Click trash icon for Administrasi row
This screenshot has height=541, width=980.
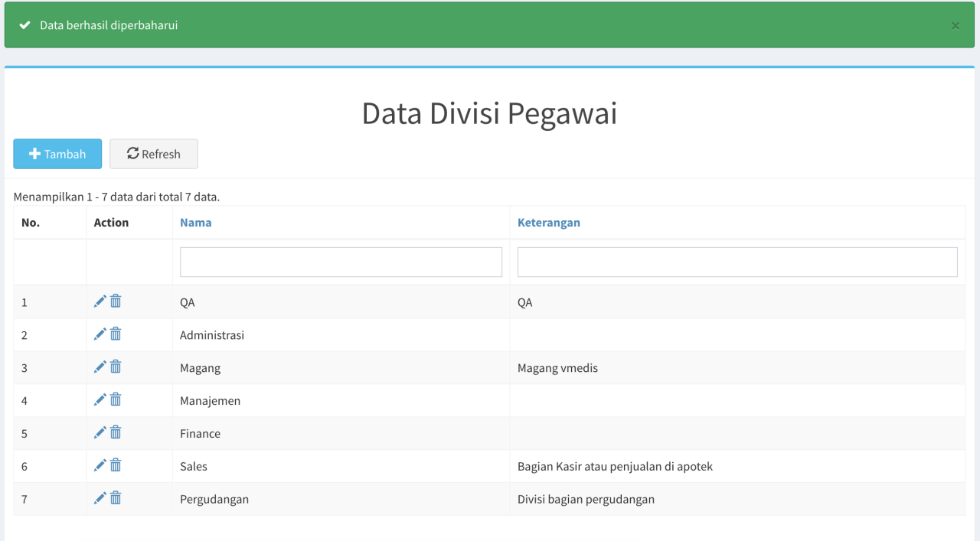click(116, 334)
